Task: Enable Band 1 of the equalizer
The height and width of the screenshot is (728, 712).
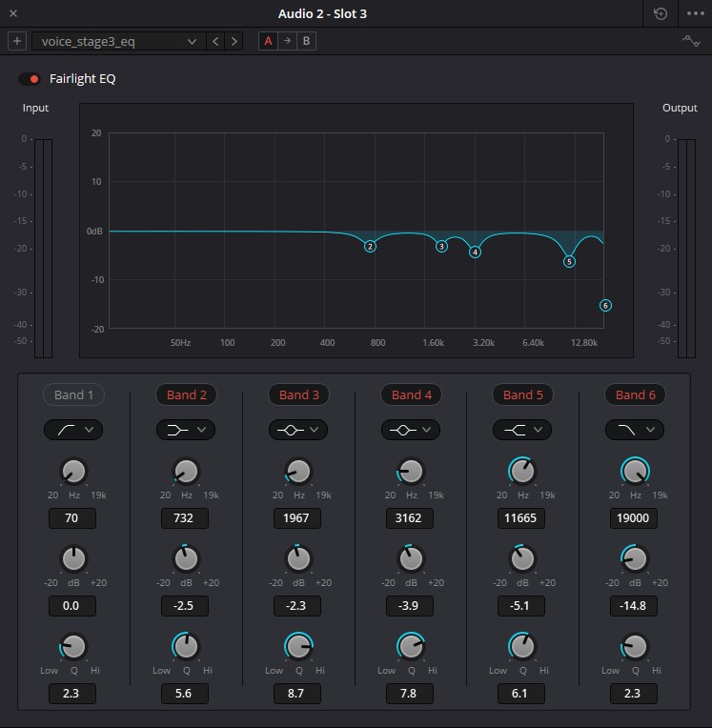Action: [x=73, y=394]
